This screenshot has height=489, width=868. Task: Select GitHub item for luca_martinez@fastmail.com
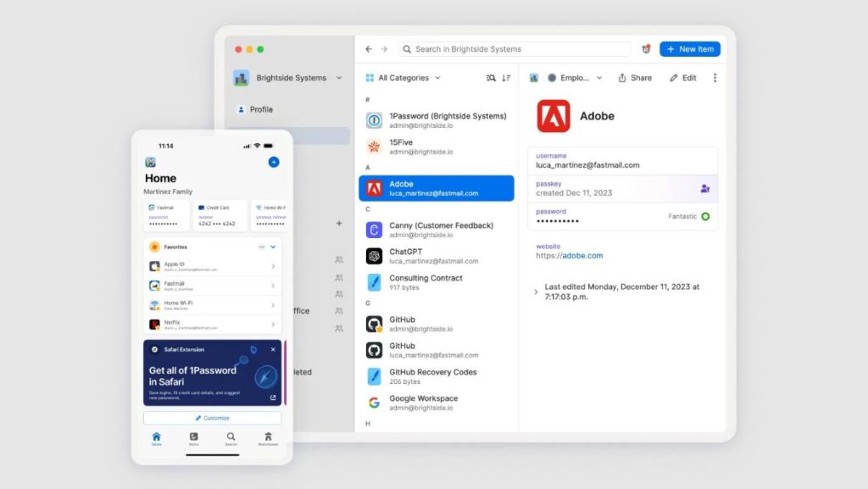click(x=437, y=350)
